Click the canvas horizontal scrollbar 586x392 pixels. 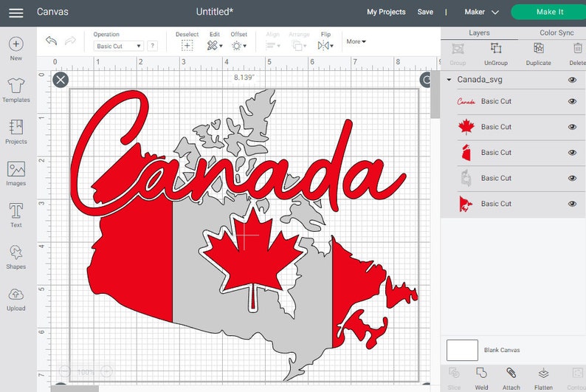coord(75,388)
